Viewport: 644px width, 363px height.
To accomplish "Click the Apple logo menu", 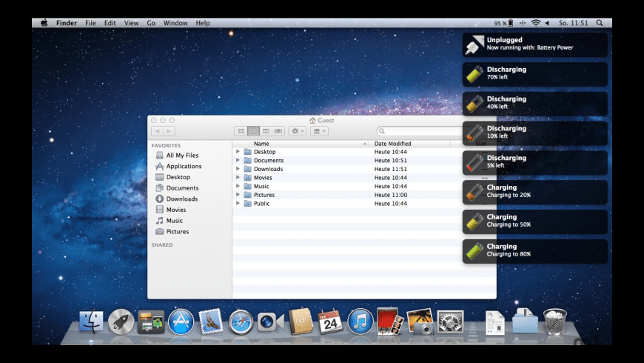I will pos(44,23).
